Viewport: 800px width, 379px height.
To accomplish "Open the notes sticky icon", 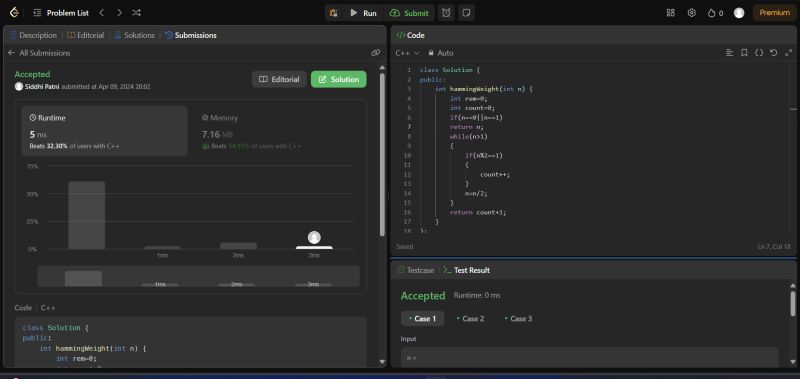I will click(465, 13).
